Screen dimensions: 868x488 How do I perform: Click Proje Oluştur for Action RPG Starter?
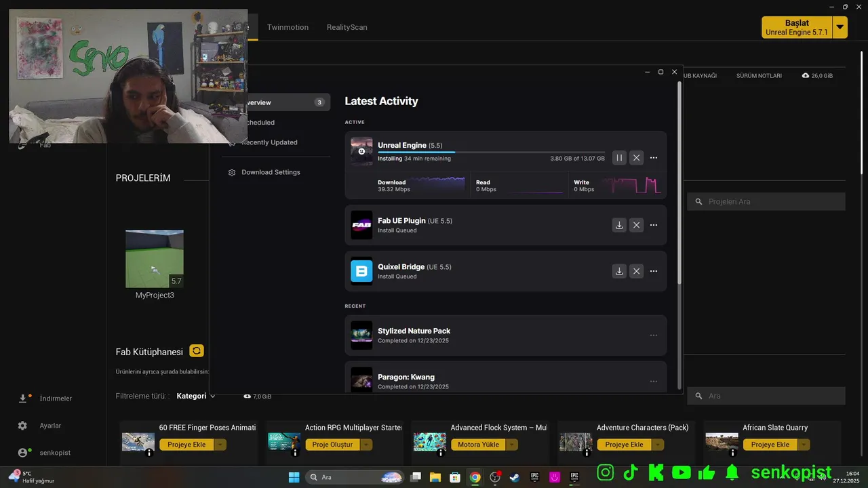pos(332,445)
